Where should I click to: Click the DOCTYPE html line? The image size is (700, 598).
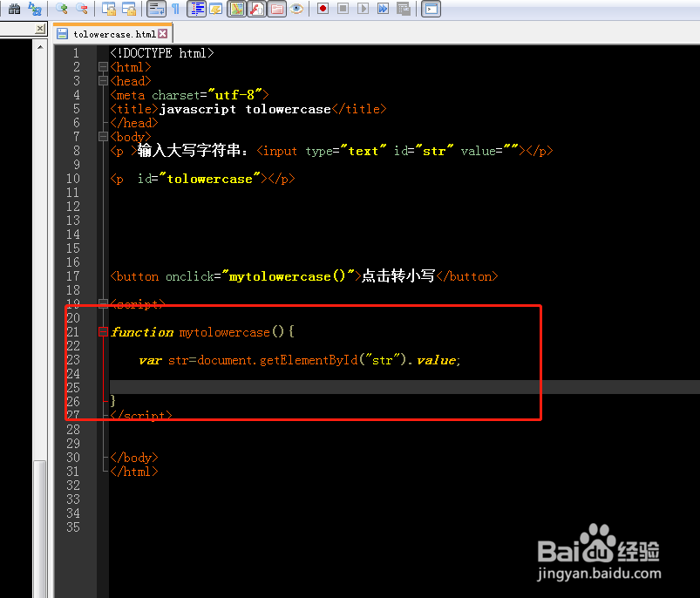[x=162, y=53]
